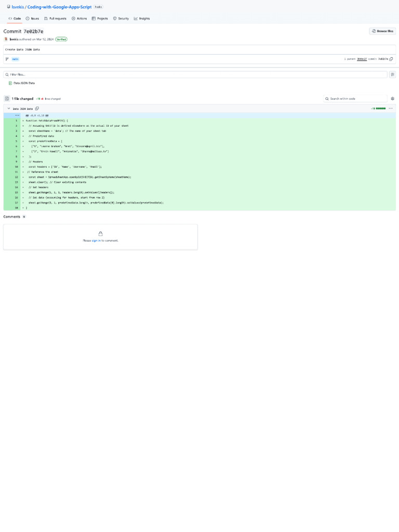Open the Security tab
Screen dimensions: 399x532
tap(121, 19)
